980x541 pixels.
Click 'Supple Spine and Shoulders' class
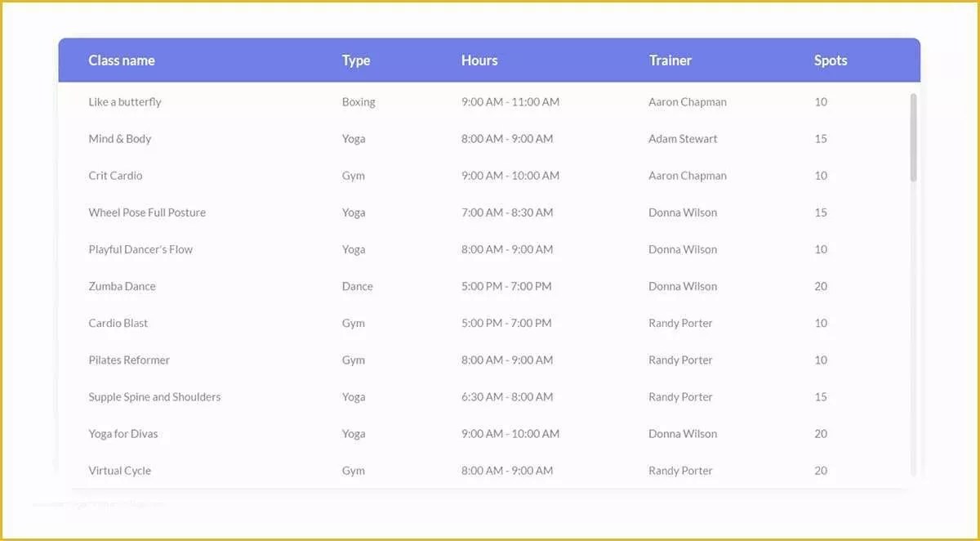[x=154, y=396]
